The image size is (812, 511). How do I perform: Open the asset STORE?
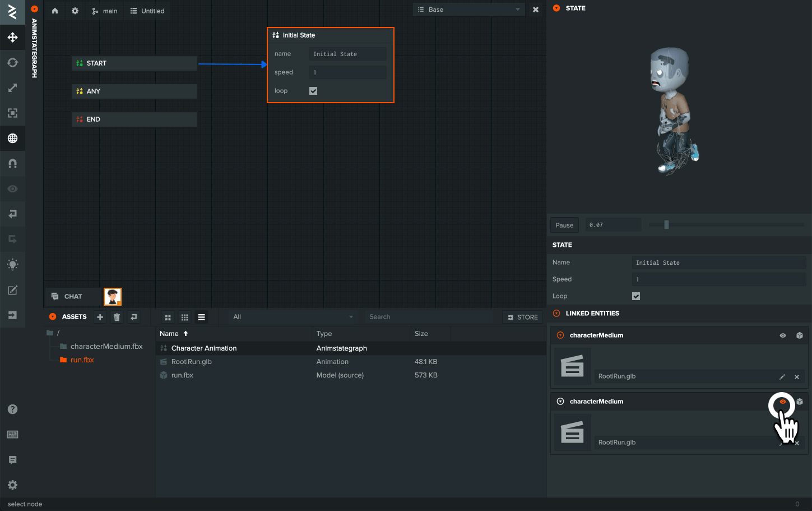pyautogui.click(x=522, y=317)
